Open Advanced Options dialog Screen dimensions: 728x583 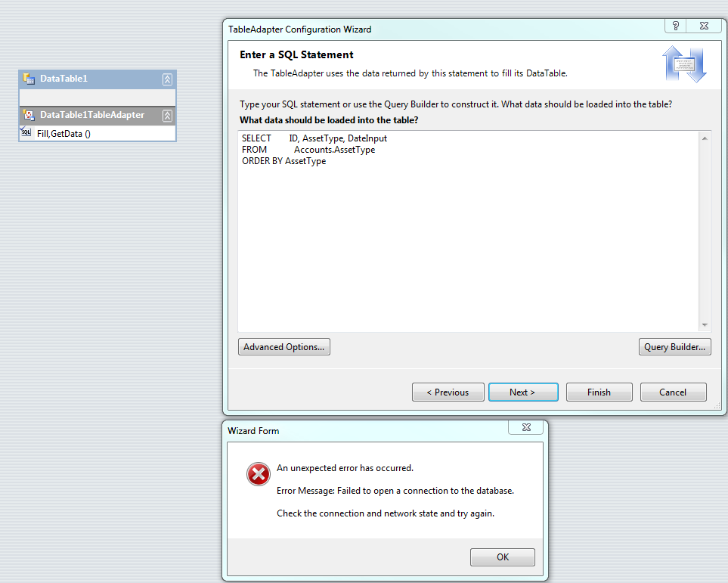283,347
